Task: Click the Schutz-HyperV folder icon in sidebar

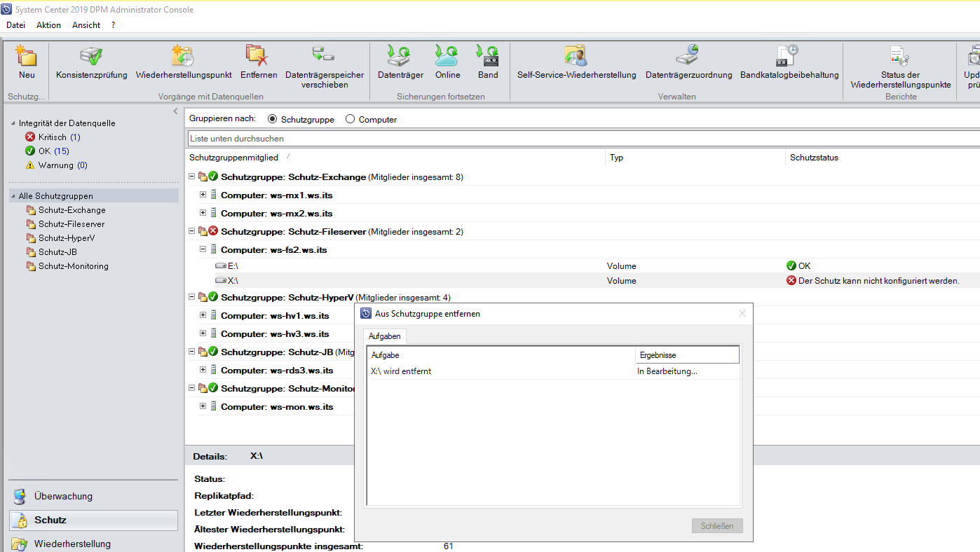Action: [x=31, y=238]
